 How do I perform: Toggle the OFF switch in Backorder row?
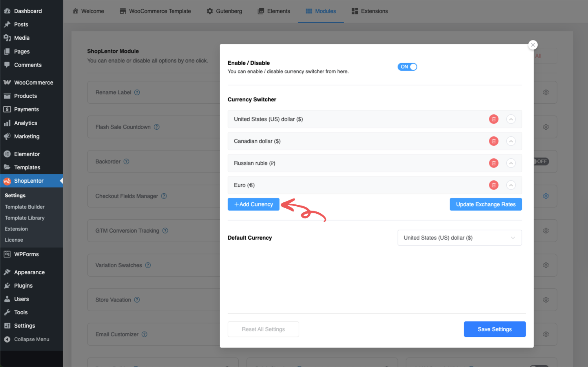[x=541, y=161]
